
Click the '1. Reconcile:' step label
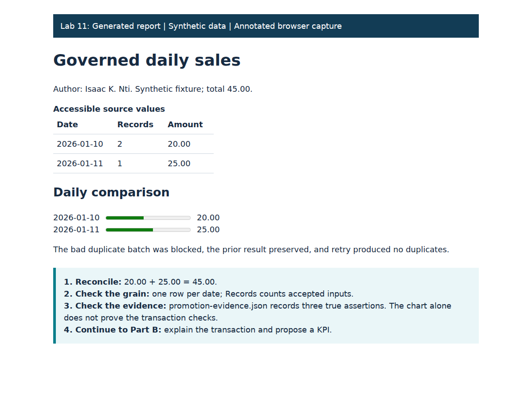[x=93, y=282]
